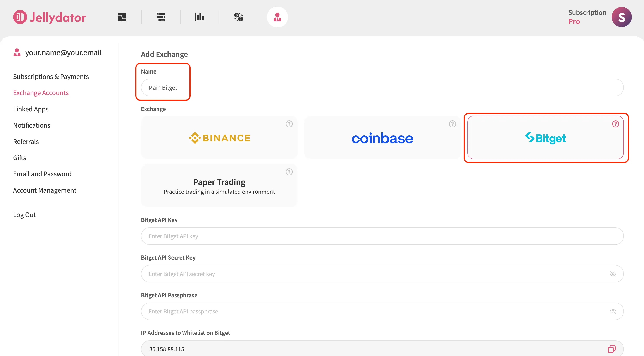Click the Subscription Pro label
This screenshot has height=356, width=644.
click(x=587, y=17)
